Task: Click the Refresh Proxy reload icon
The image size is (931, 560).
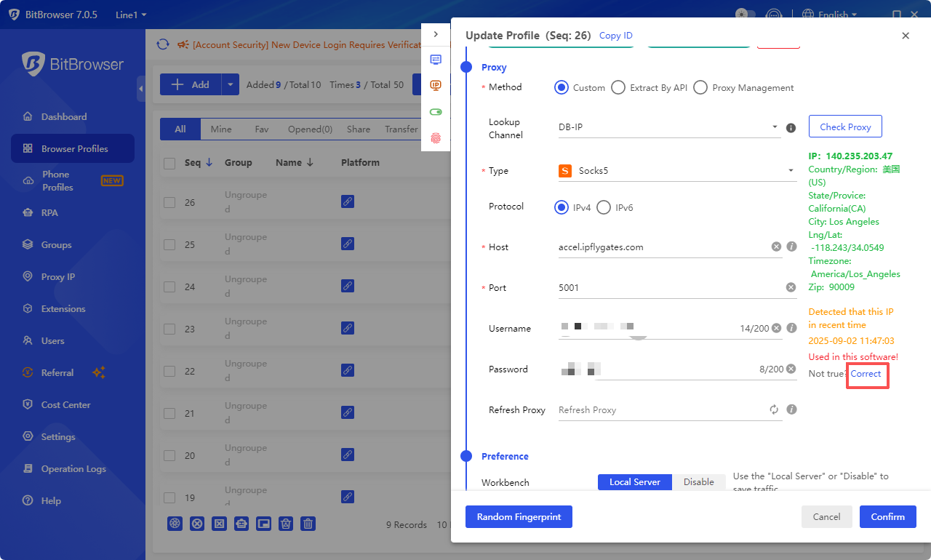Action: point(774,409)
